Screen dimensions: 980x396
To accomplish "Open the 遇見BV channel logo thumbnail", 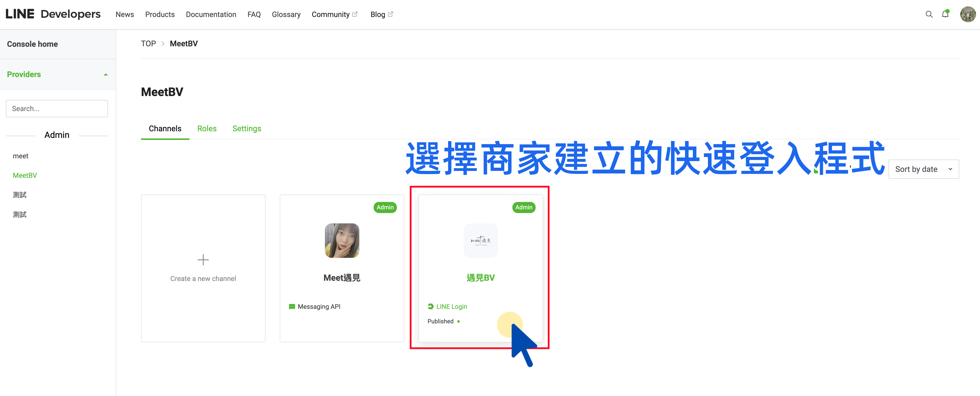I will (x=480, y=241).
